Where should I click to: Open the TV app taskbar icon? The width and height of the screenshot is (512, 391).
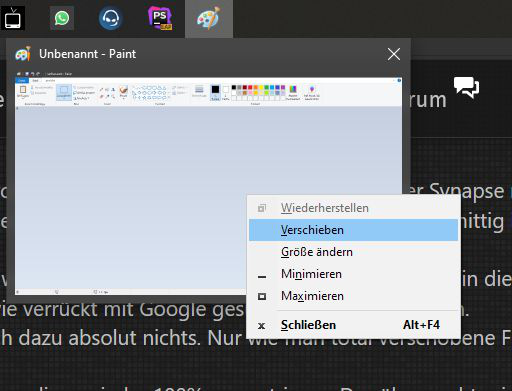coord(12,18)
